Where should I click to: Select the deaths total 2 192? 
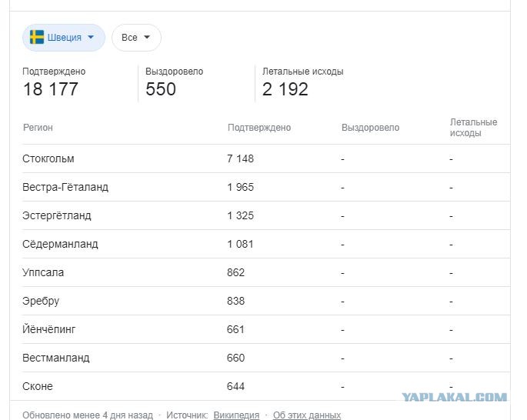pyautogui.click(x=285, y=89)
